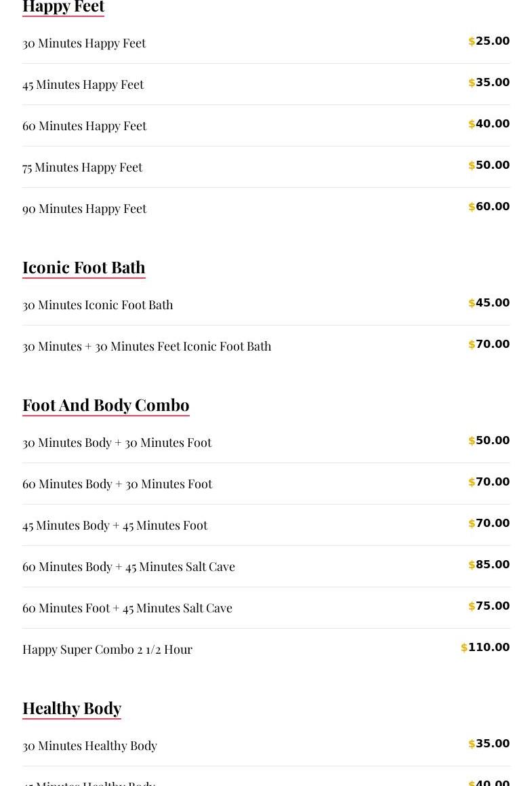Select 30 Minutes + 30 Minutes Feet Iconic Foot Bath
This screenshot has width=532, height=786.
(x=146, y=346)
